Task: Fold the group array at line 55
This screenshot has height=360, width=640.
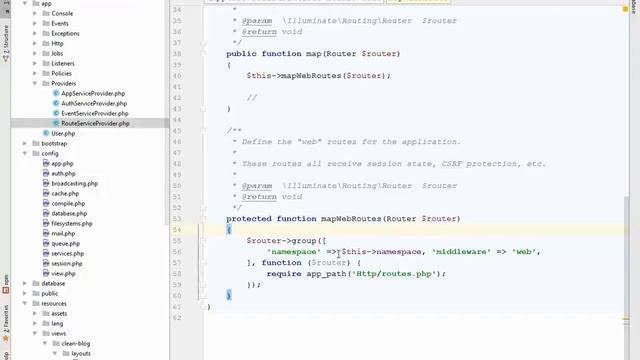Action: pyautogui.click(x=203, y=241)
